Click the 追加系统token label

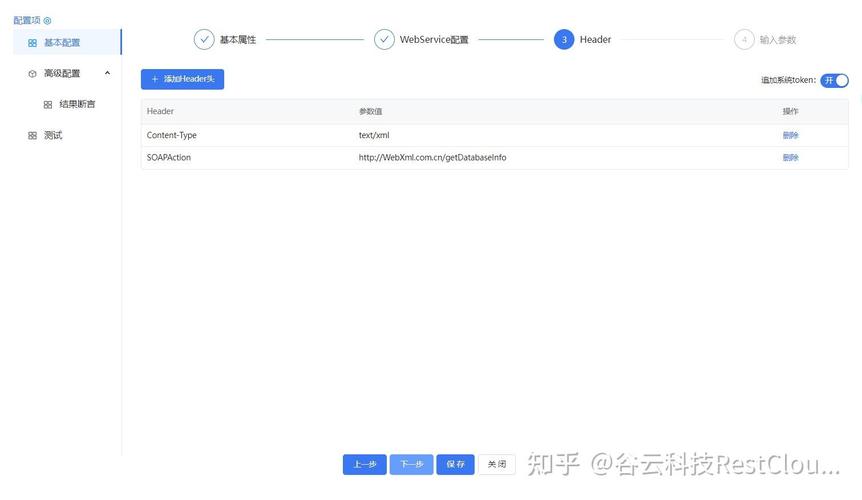coord(788,80)
